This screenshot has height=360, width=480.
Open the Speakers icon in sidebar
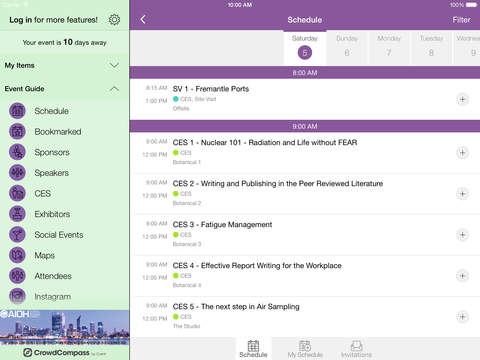(x=17, y=173)
